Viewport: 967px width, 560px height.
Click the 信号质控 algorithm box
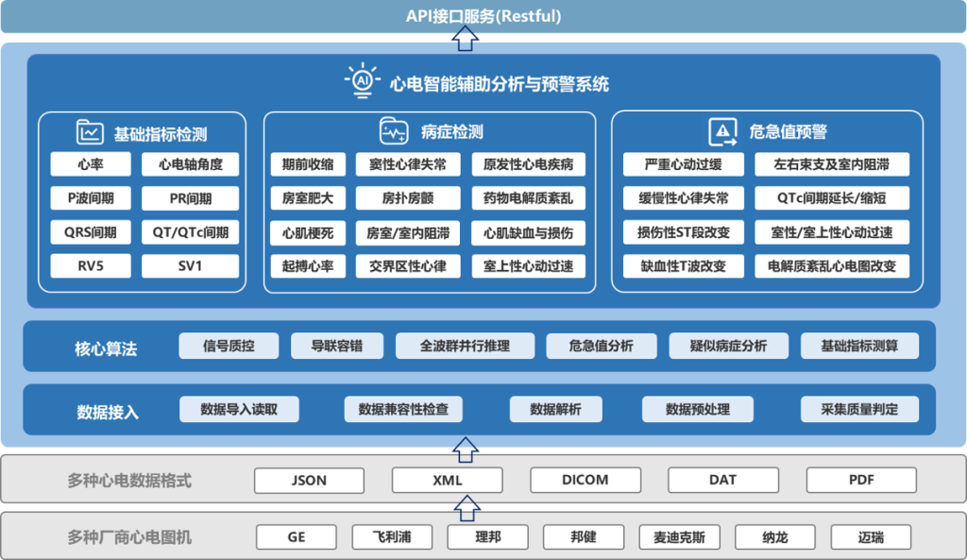(x=229, y=347)
